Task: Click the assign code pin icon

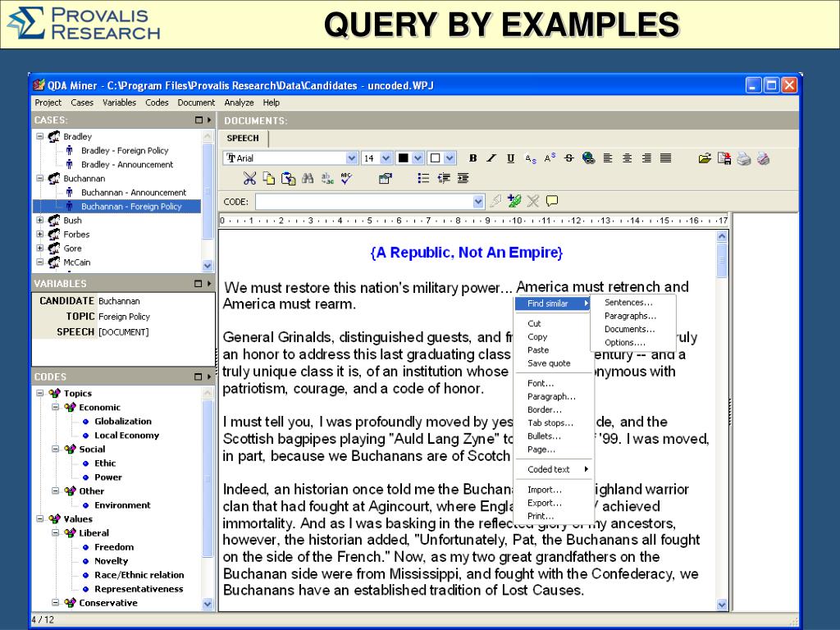Action: [x=495, y=201]
